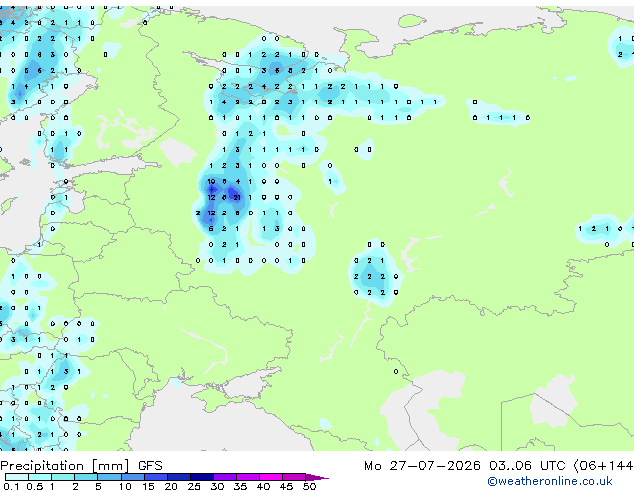Open the weatheronline.co.uk link
634x490 pixels.
coord(550,481)
